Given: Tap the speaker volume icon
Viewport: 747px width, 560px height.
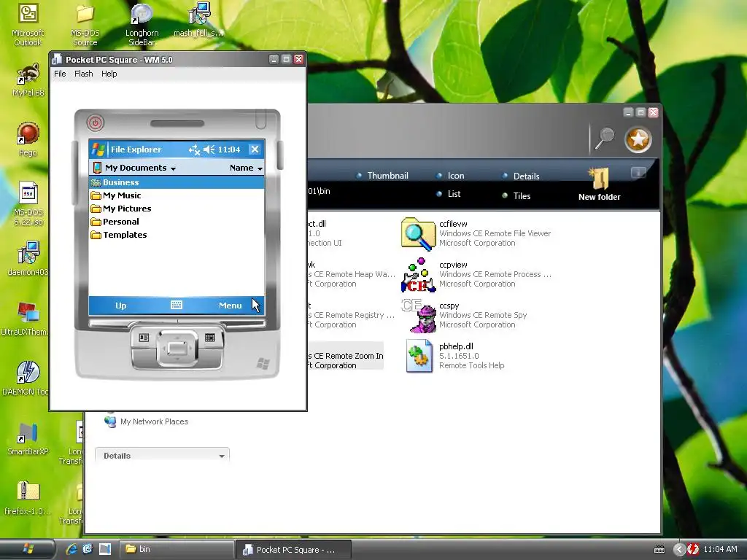Looking at the screenshot, I should pyautogui.click(x=209, y=149).
